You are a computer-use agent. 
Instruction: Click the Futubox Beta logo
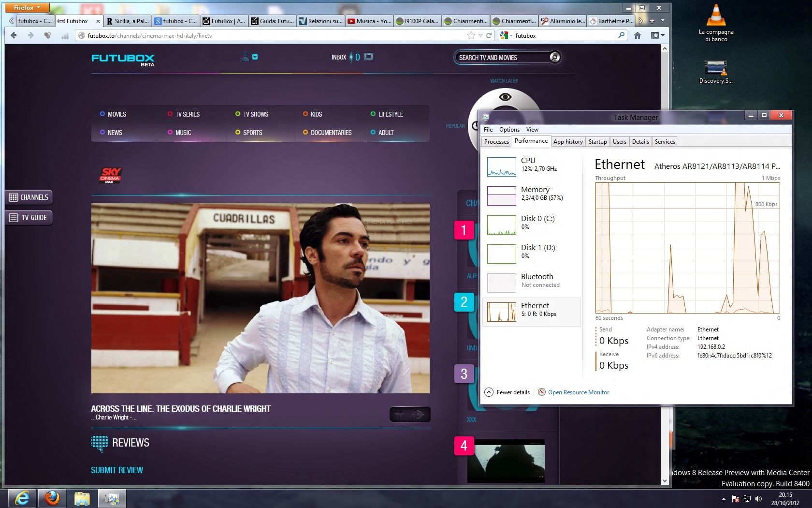tap(123, 60)
